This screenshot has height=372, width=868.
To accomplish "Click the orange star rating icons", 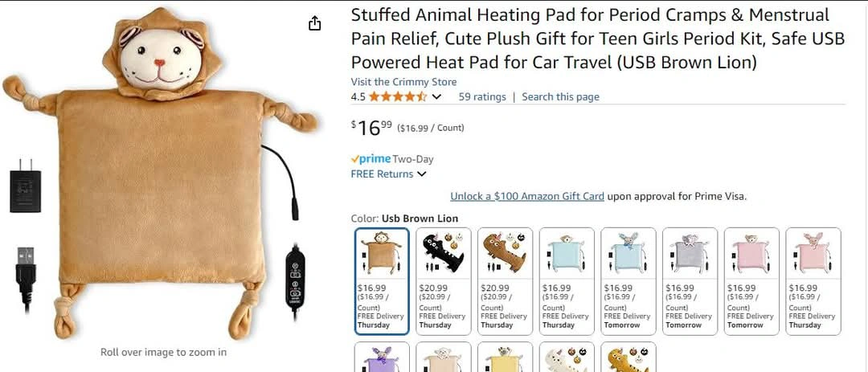I will point(398,97).
